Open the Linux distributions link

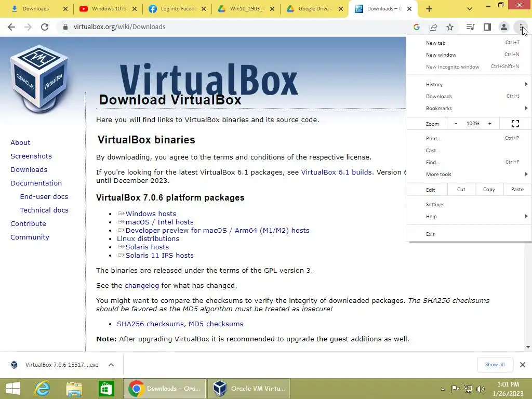(148, 238)
